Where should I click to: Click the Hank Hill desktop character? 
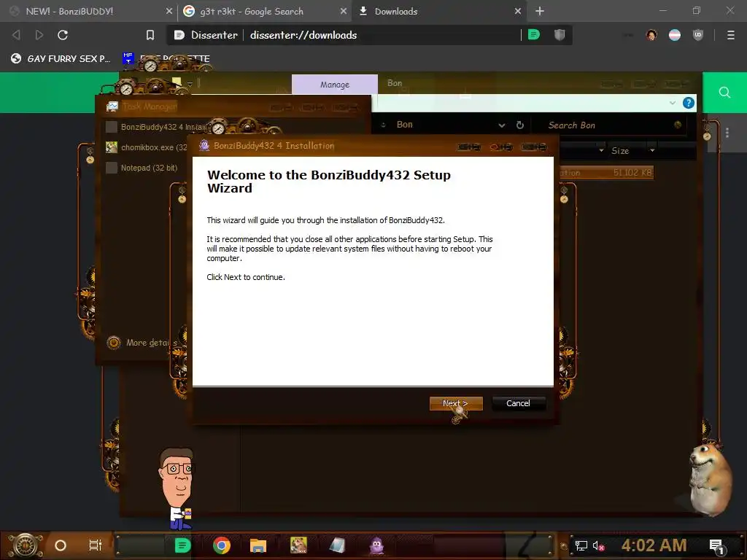click(x=177, y=489)
